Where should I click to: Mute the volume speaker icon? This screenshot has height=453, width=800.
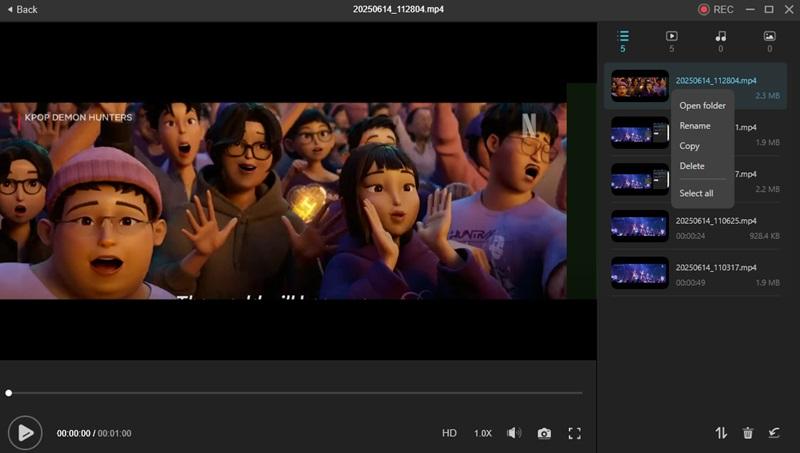(x=514, y=433)
